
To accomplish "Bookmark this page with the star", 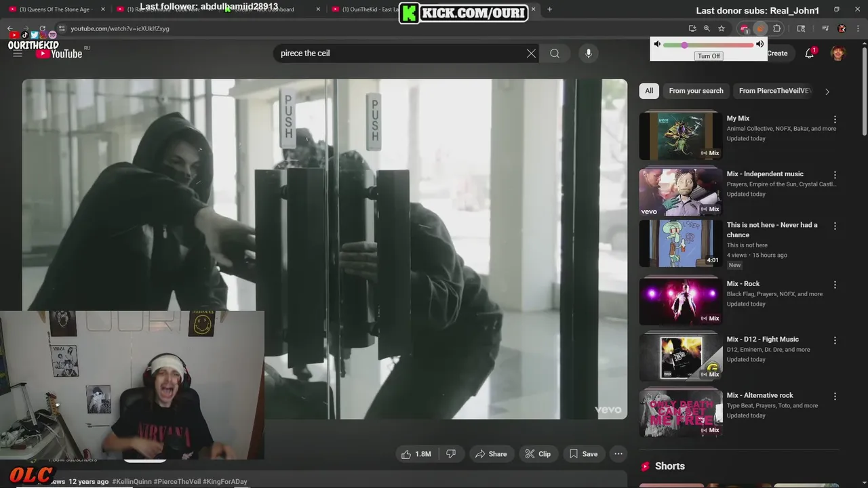I will pyautogui.click(x=722, y=28).
